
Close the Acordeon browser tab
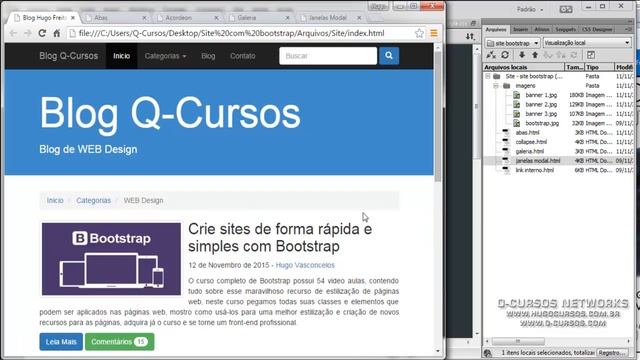pyautogui.click(x=216, y=18)
